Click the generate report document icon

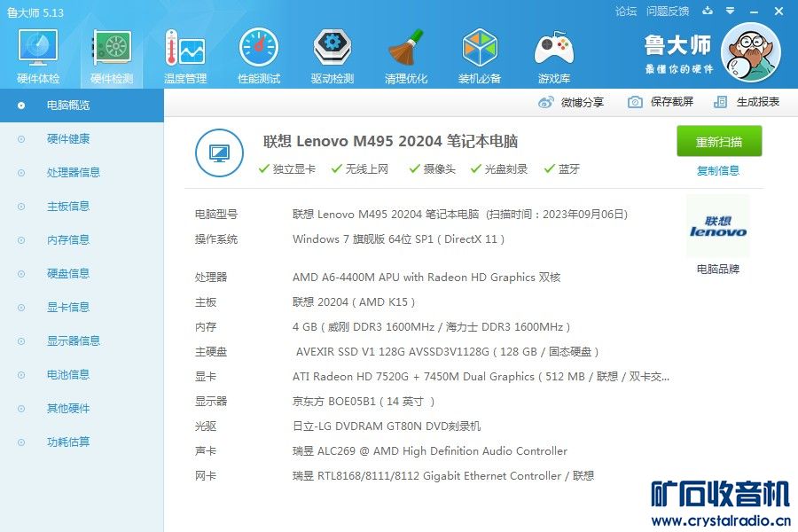click(x=720, y=102)
